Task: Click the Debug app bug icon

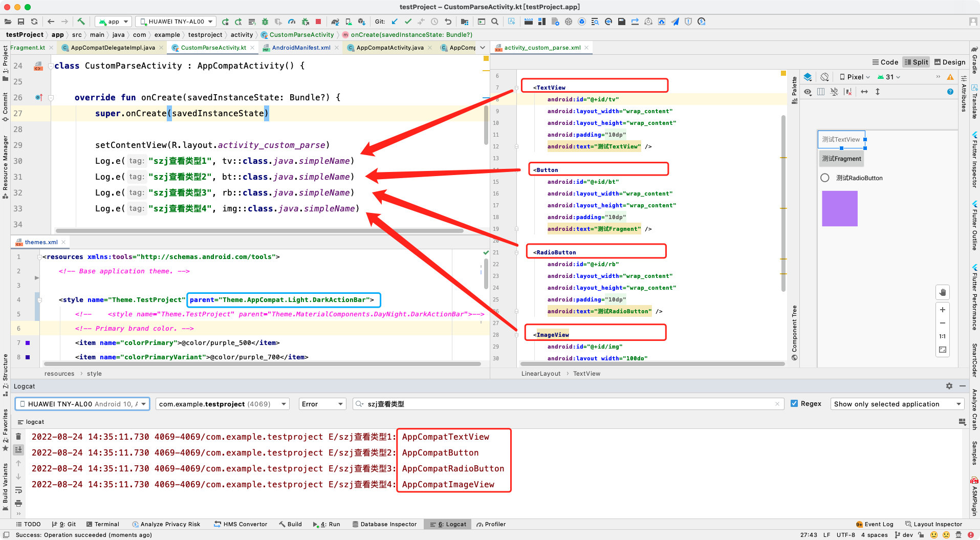Action: coord(265,21)
